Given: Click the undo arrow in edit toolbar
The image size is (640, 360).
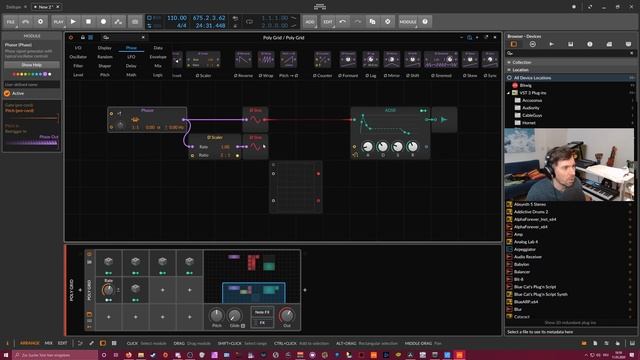Looking at the screenshot, I should pos(343,22).
